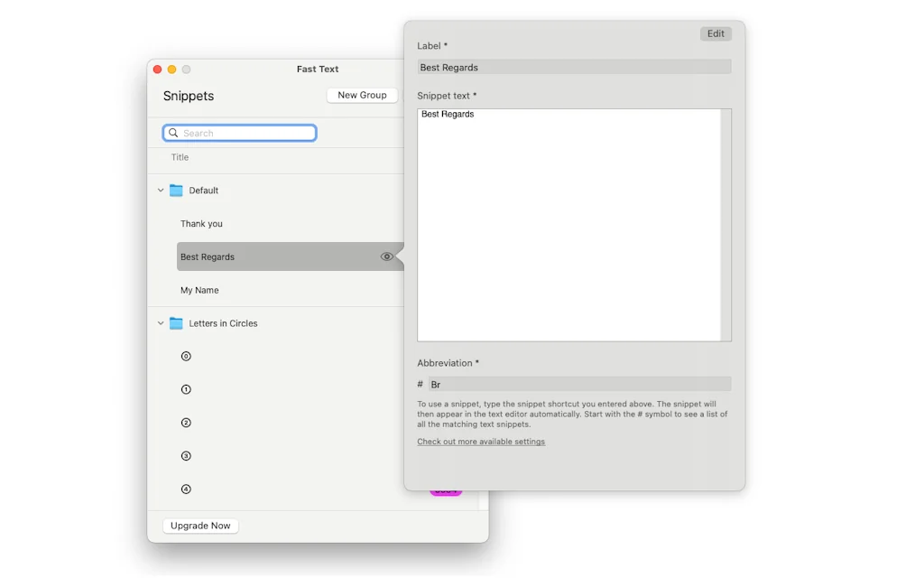Select the circled 0 snippet icon
924x578 pixels.
186,356
